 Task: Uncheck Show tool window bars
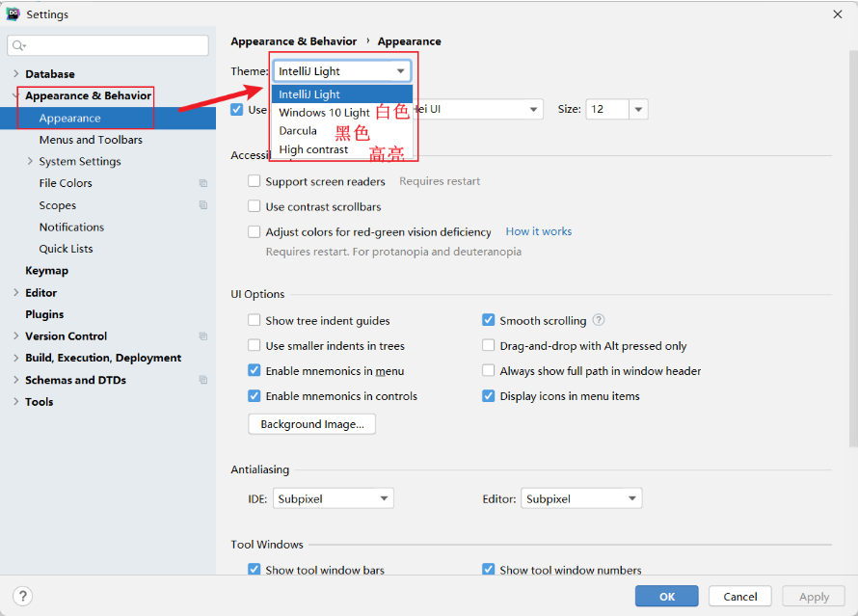coord(254,570)
